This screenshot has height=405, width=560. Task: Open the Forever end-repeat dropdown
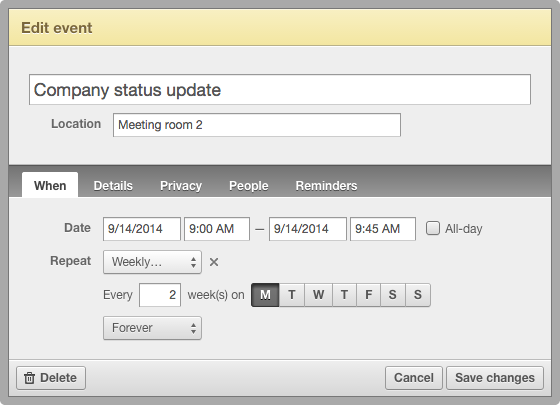(152, 328)
